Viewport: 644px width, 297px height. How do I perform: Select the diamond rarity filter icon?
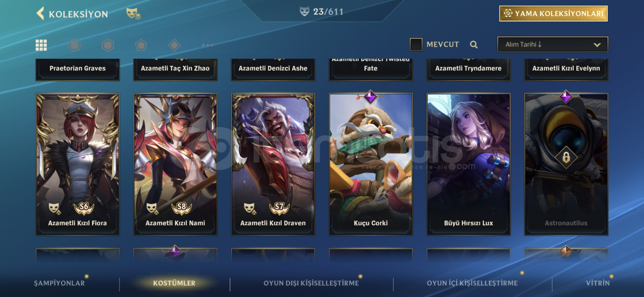[174, 45]
